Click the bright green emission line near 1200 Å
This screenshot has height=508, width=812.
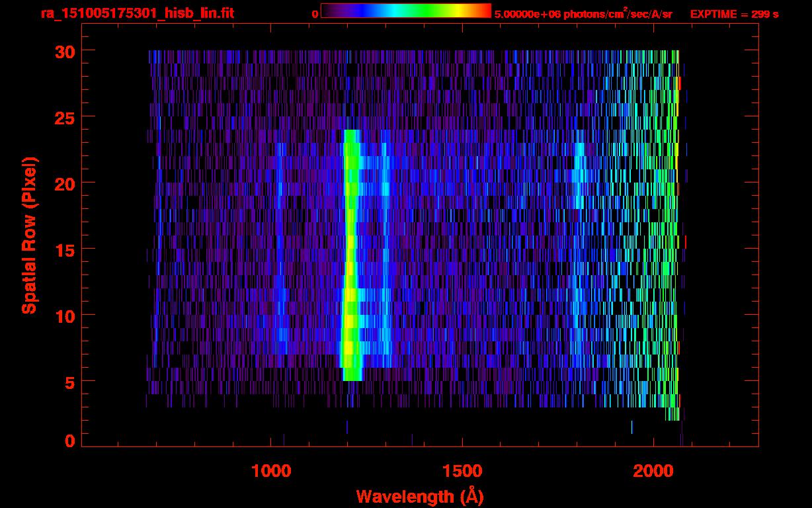(x=350, y=251)
